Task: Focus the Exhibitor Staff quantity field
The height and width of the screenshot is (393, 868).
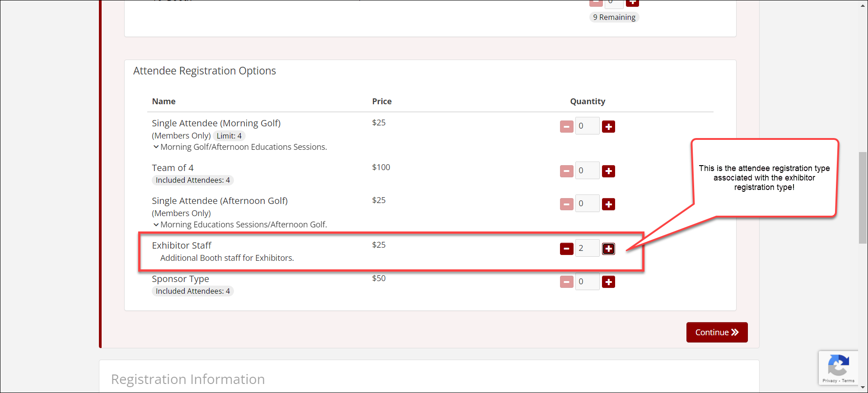Action: [587, 248]
